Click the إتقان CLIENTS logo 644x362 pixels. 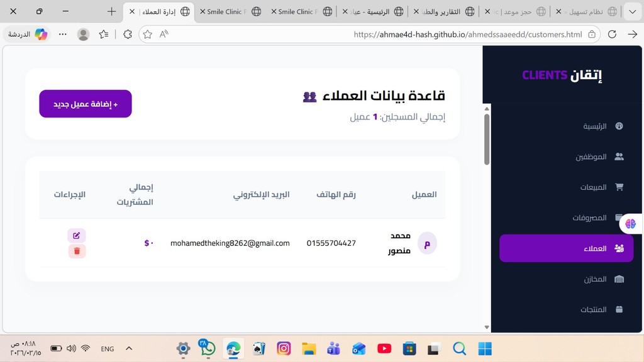pos(562,75)
